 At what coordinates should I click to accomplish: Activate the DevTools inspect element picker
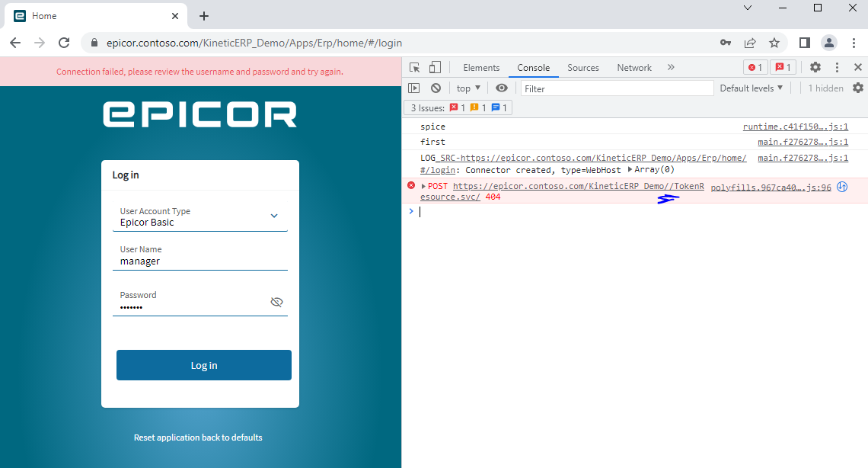pos(415,68)
